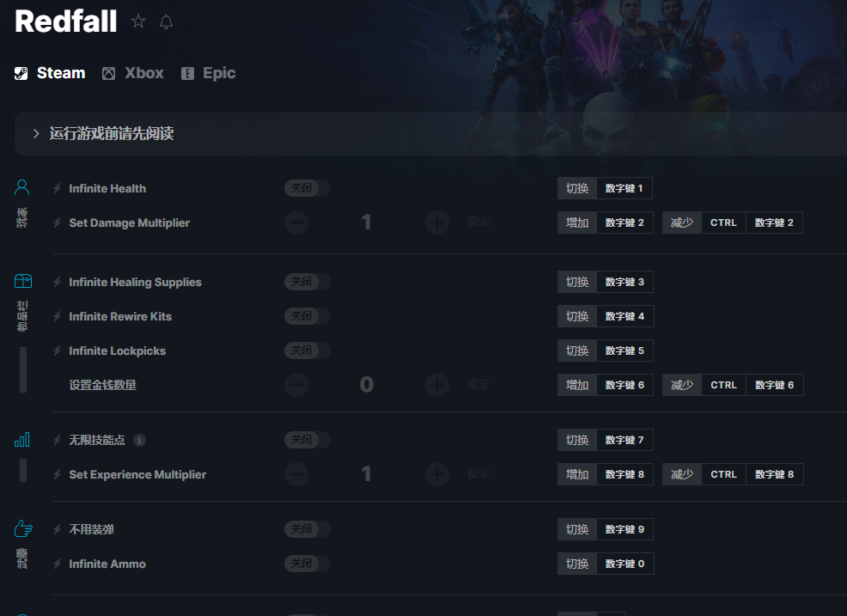Viewport: 847px width, 616px height.
Task: Click the Set Damage Multiplier value field
Action: pos(367,223)
